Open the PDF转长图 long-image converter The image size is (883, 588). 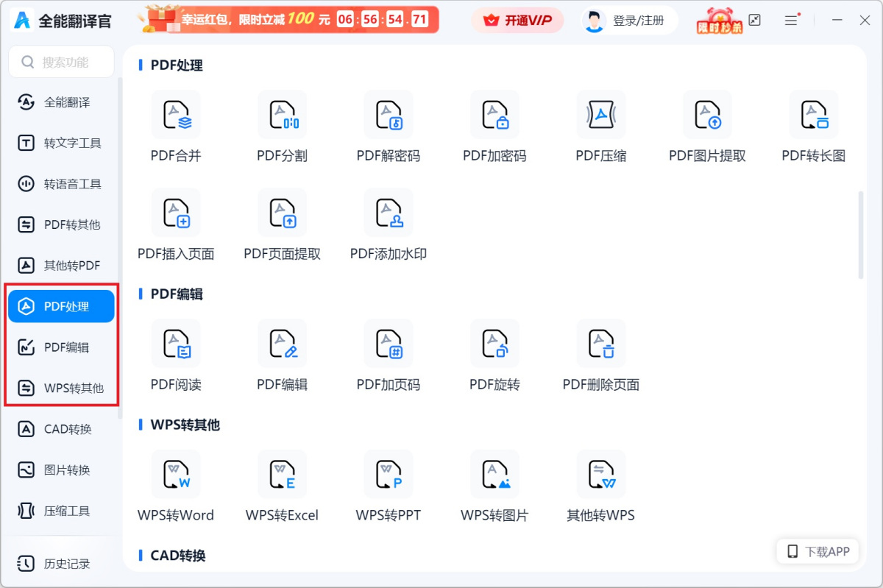(813, 125)
